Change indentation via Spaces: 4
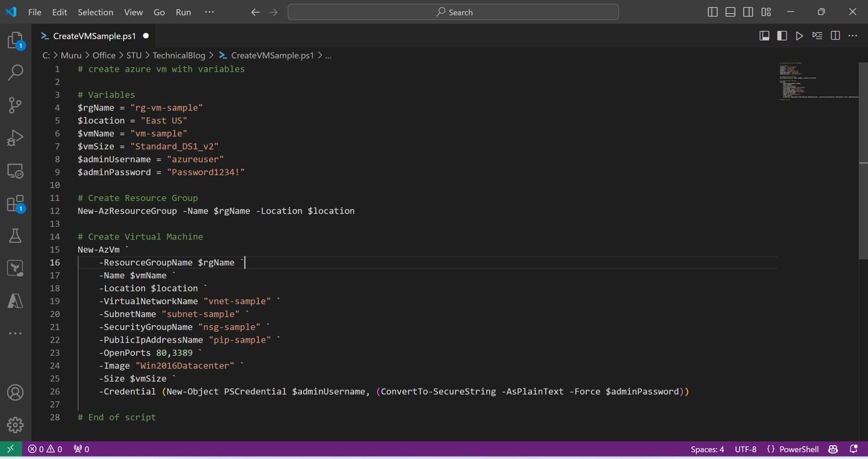Viewport: 868px width, 459px height. coord(707,449)
